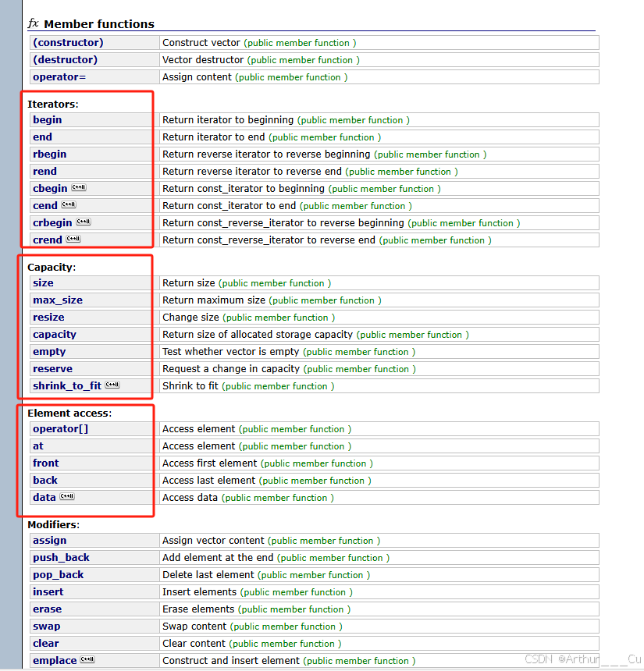The height and width of the screenshot is (671, 644).
Task: Open the rbegin link
Action: 50,154
